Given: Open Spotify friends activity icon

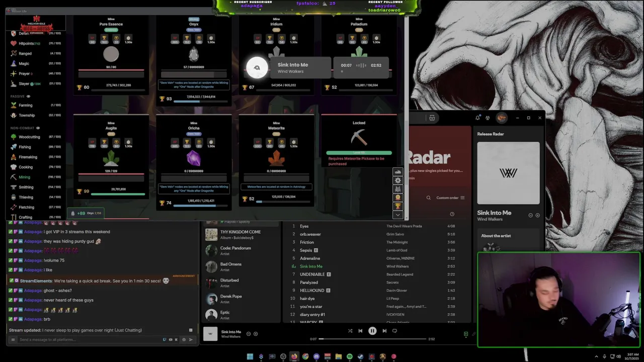Looking at the screenshot, I should point(488,118).
